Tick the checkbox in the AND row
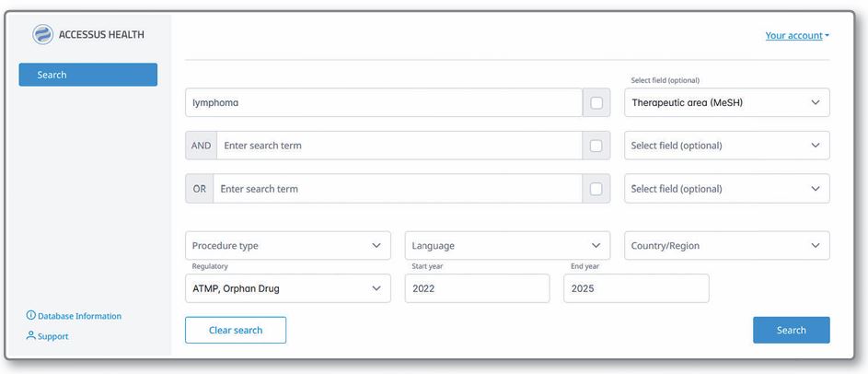 click(x=596, y=146)
